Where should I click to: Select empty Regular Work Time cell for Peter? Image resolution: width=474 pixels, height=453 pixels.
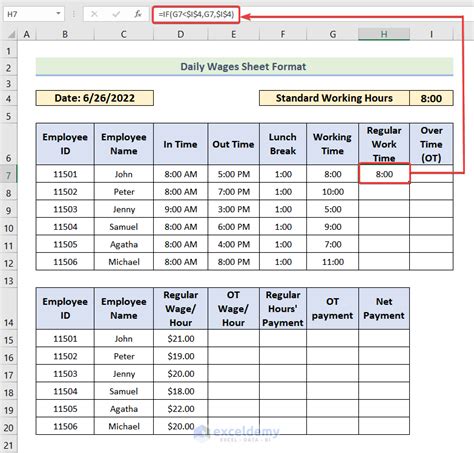click(x=384, y=192)
